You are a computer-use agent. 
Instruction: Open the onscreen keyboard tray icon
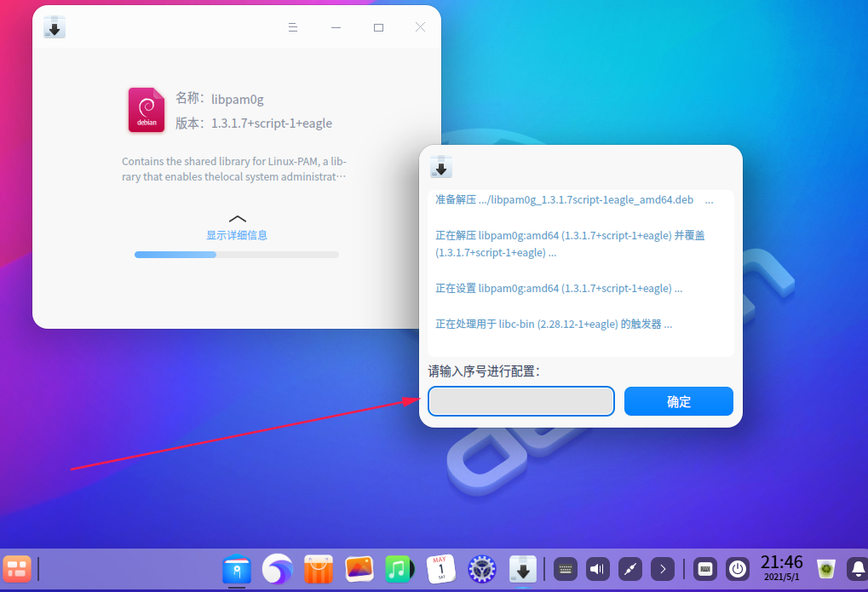(x=566, y=569)
